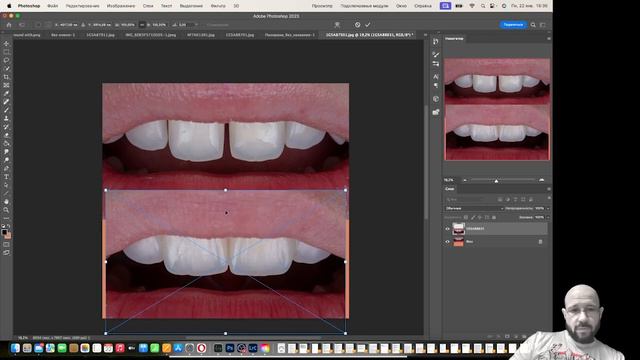Open the Brush Settings panel icon in dock

pos(436,54)
